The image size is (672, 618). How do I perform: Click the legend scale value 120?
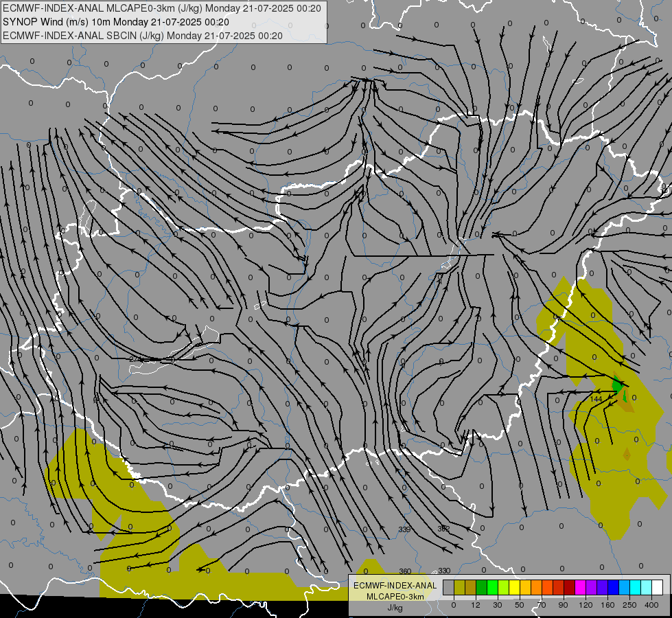coord(586,605)
